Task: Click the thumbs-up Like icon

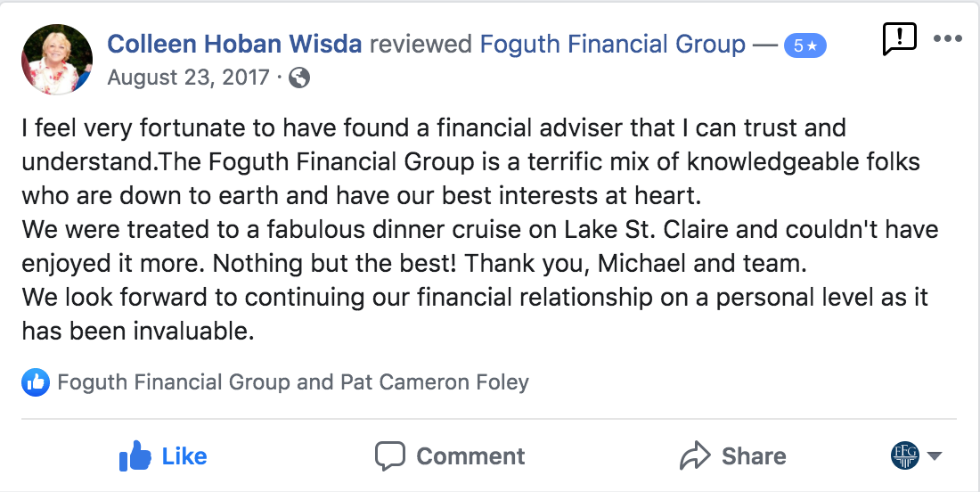Action: click(x=135, y=456)
